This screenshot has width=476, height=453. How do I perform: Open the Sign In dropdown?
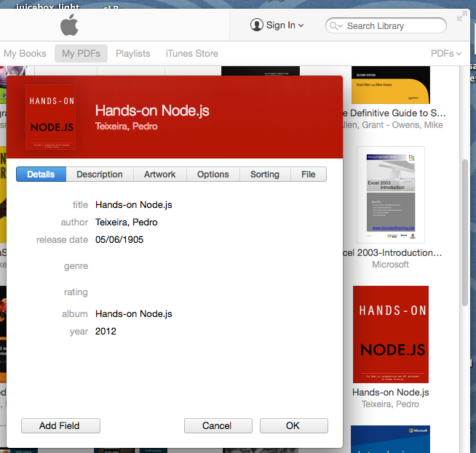[277, 25]
